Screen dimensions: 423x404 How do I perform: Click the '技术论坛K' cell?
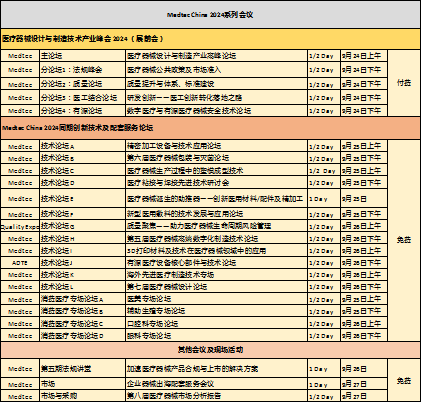point(82,275)
